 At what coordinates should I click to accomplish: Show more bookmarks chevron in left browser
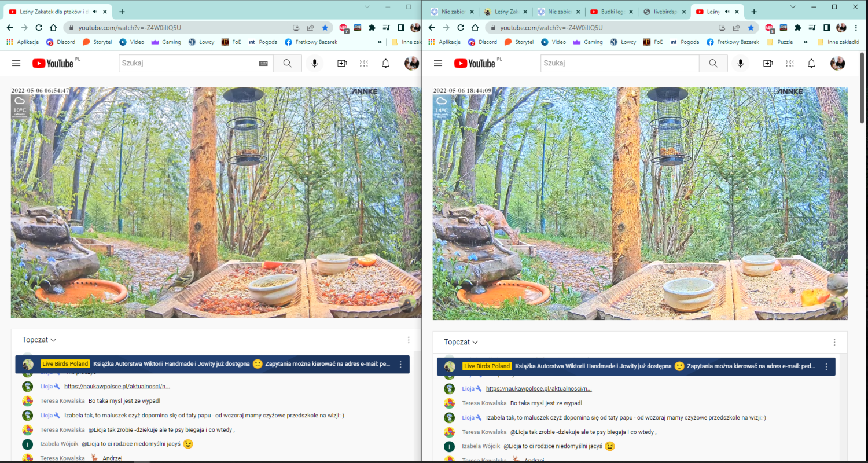click(380, 42)
